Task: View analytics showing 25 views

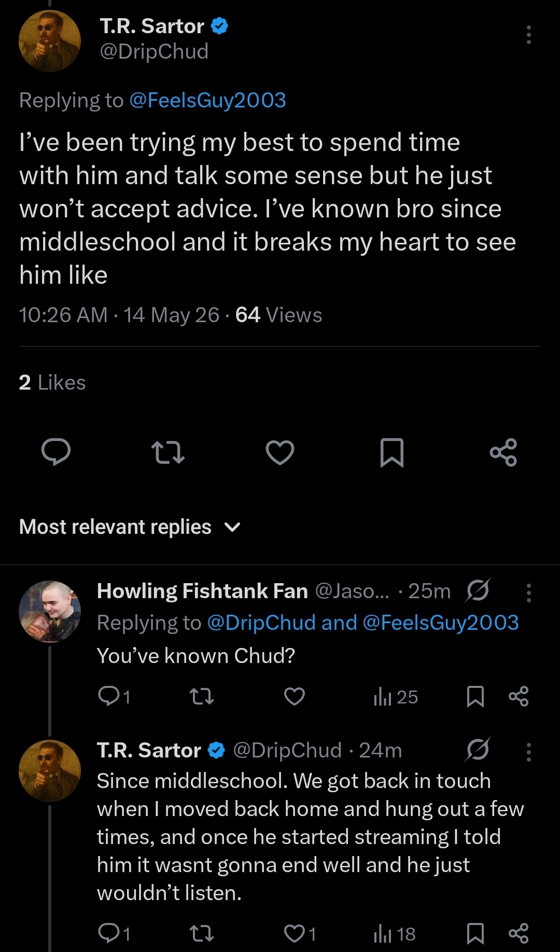Action: 396,697
